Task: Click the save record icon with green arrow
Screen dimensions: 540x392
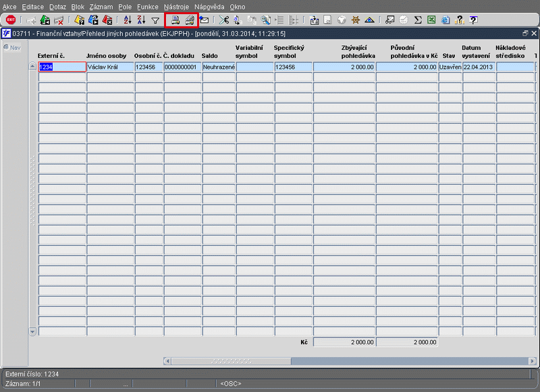Action: 45,20
